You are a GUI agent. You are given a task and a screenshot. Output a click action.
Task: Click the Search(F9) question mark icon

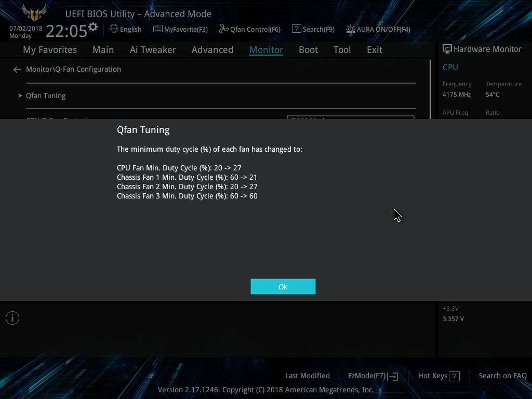point(296,29)
